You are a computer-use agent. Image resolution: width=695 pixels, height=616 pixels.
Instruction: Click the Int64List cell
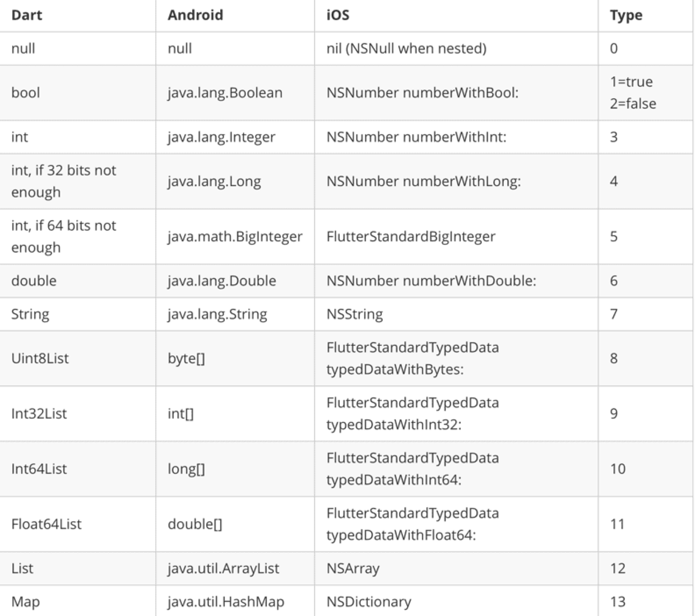coord(39,469)
